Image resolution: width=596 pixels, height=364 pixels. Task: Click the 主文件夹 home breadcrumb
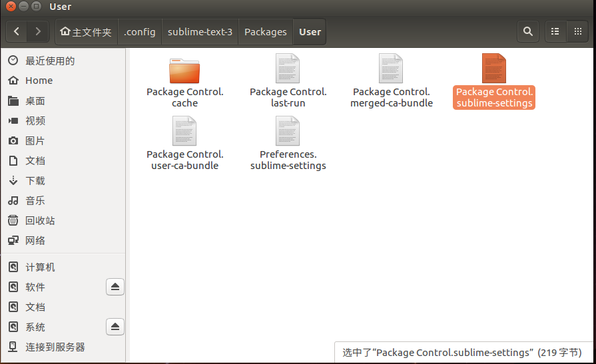(87, 32)
